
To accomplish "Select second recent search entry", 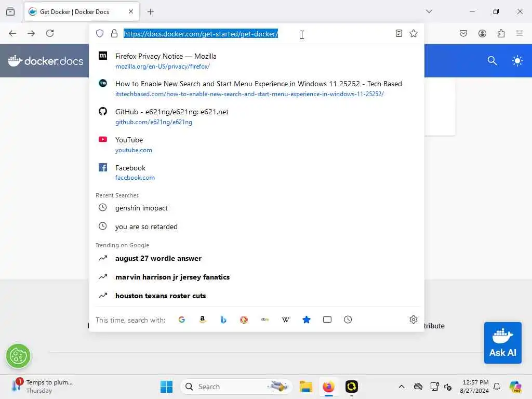I will (257, 227).
